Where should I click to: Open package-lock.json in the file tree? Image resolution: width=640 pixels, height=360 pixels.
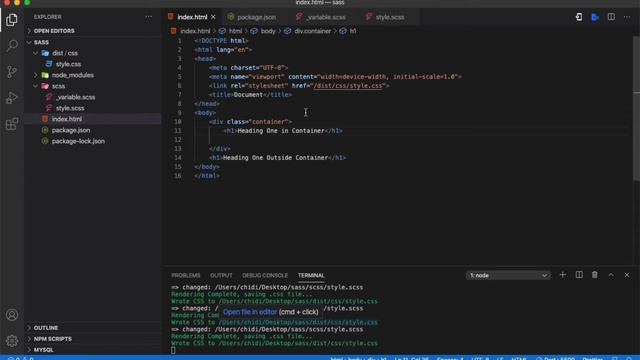93,141
